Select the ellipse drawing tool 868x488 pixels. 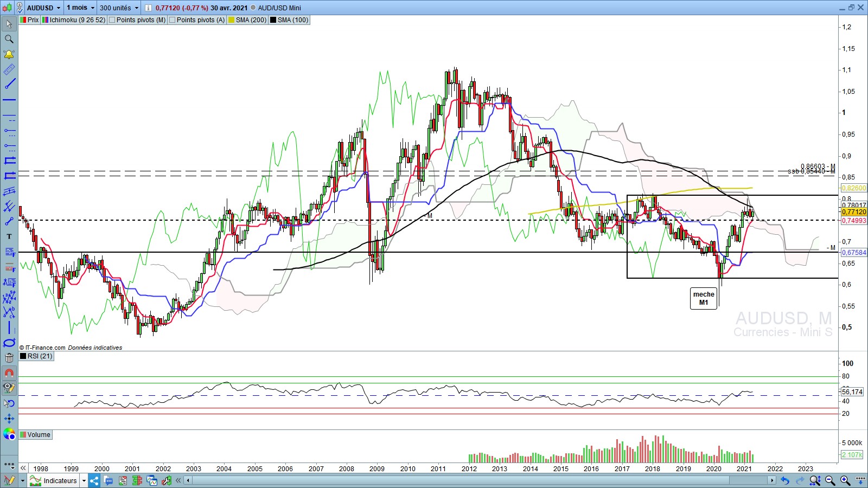9,343
